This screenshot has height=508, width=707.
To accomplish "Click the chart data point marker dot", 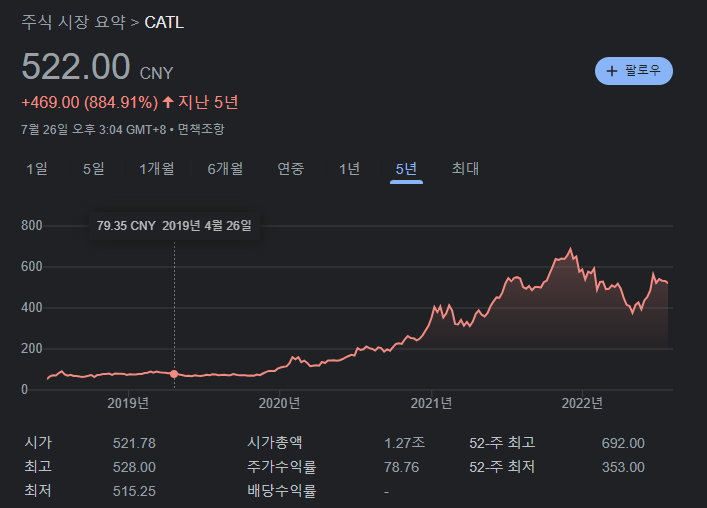I will point(174,374).
